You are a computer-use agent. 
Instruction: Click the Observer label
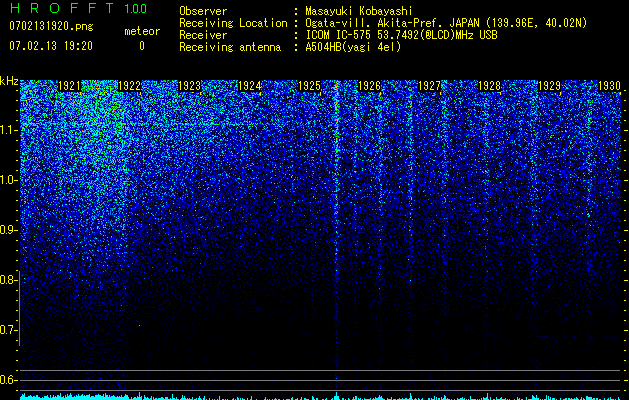tap(203, 11)
